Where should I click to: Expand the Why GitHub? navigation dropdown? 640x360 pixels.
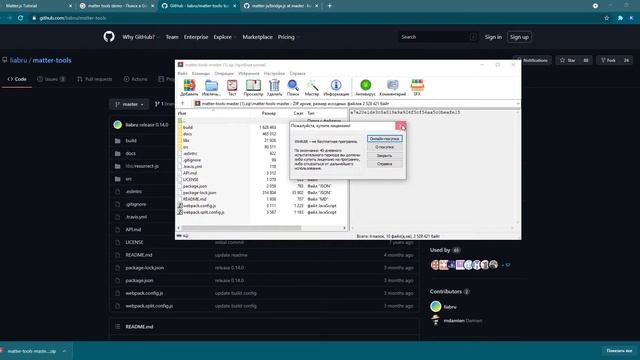click(140, 37)
